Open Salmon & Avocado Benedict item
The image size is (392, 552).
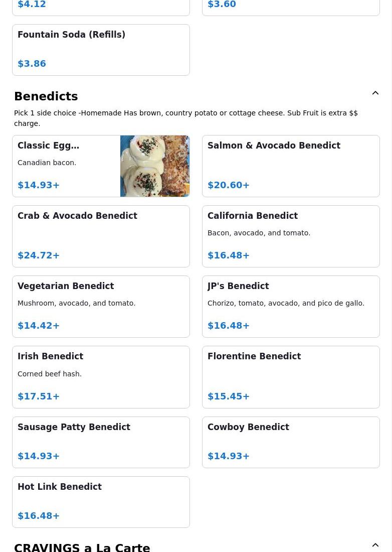[291, 166]
